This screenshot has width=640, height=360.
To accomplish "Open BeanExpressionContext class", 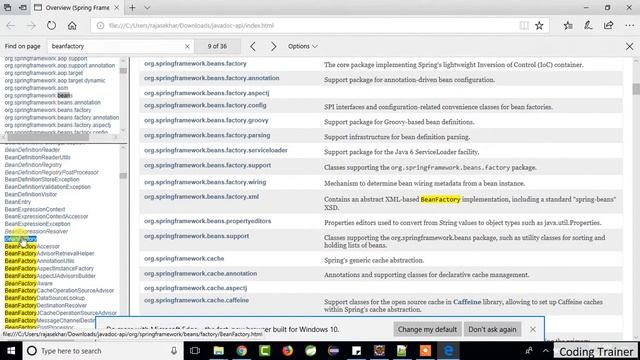I will click(x=35, y=209).
